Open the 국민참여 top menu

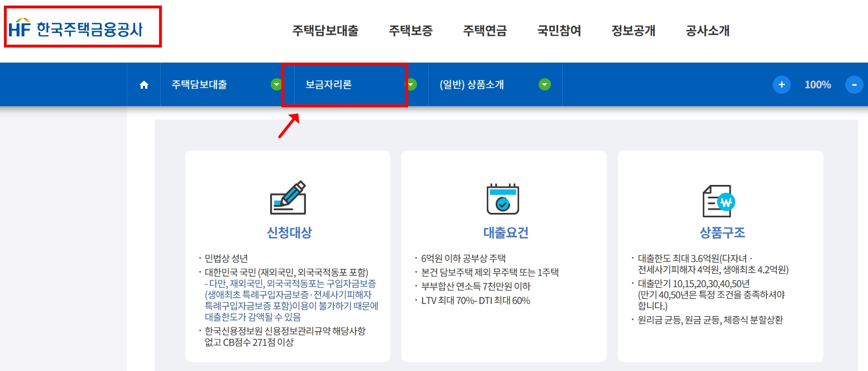559,31
